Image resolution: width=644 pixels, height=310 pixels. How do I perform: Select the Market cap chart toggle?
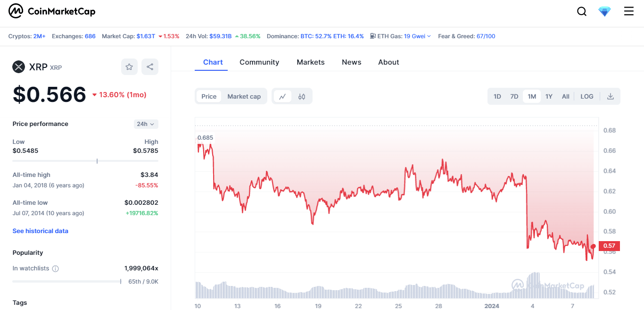click(x=244, y=96)
